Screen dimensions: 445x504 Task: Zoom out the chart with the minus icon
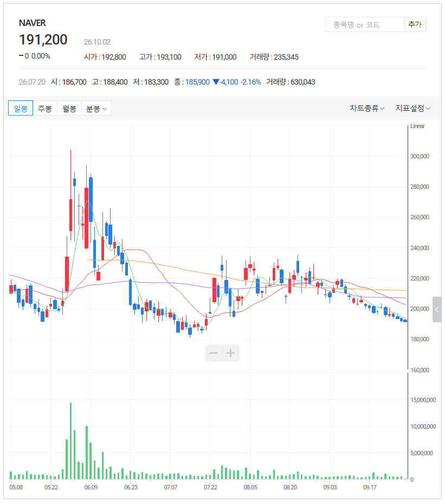click(214, 353)
